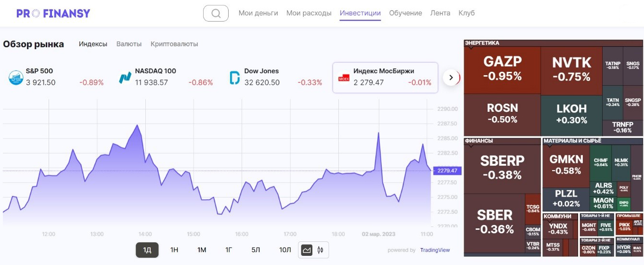This screenshot has height=265, width=644.
Task: Open the ROSN heatmap tile
Action: [x=502, y=115]
